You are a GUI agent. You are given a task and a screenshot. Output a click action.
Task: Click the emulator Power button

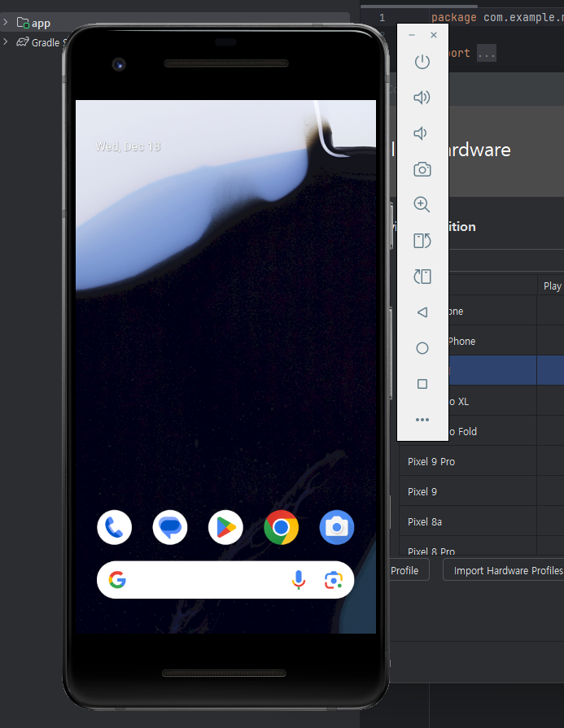tap(422, 62)
